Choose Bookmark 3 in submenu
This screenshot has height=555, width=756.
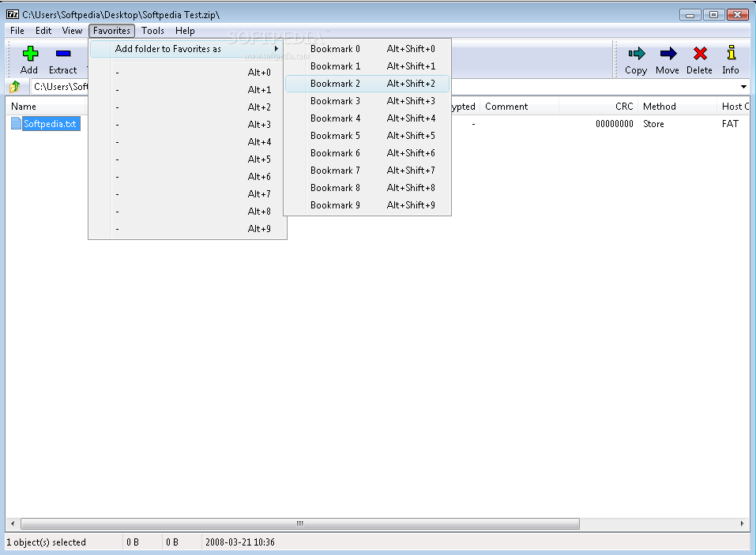point(367,101)
